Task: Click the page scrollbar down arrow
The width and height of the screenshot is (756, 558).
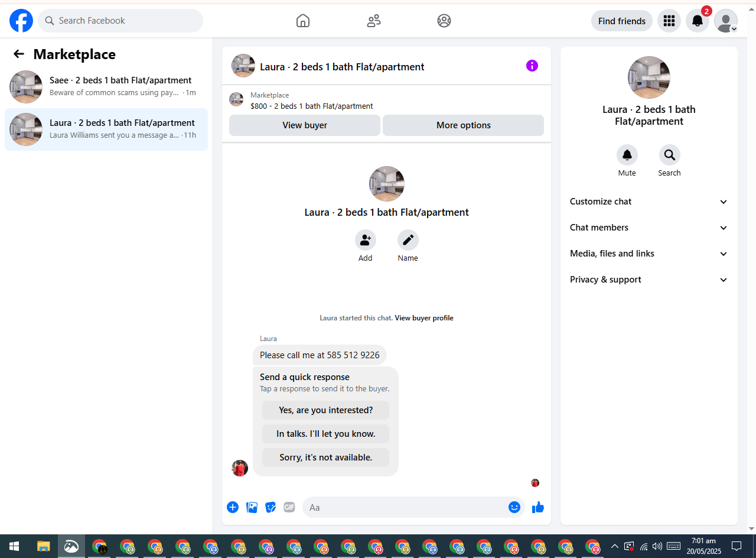Action: (751, 528)
